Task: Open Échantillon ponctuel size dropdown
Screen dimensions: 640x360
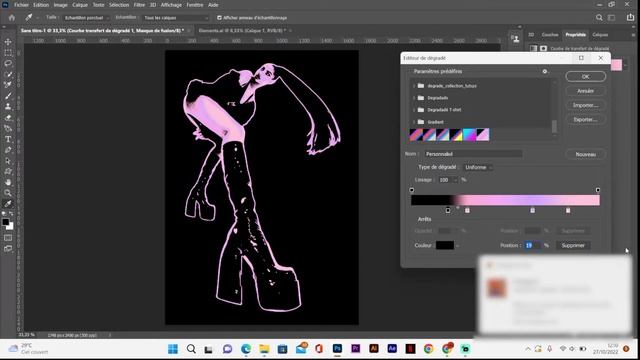Action: 87,18
